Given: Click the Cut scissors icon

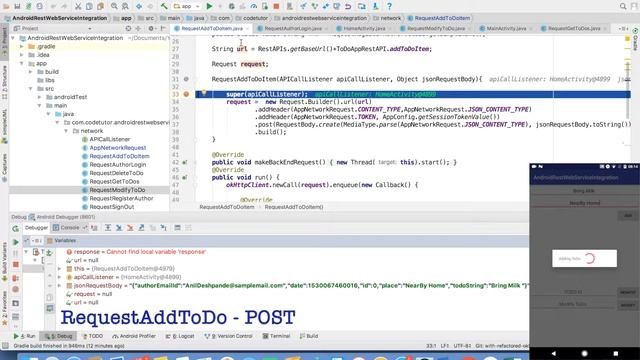Looking at the screenshot, I should 78,6.
